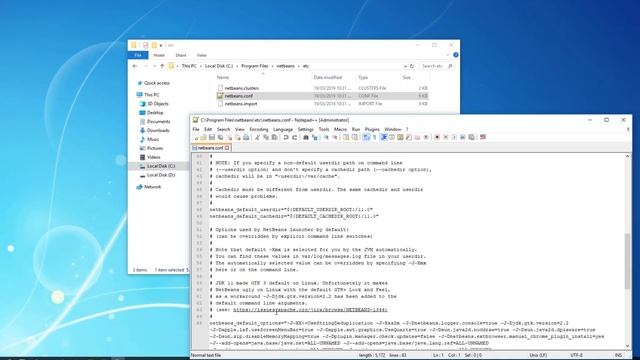
Task: Click the Unix (LF) status bar field
Action: 538,356
